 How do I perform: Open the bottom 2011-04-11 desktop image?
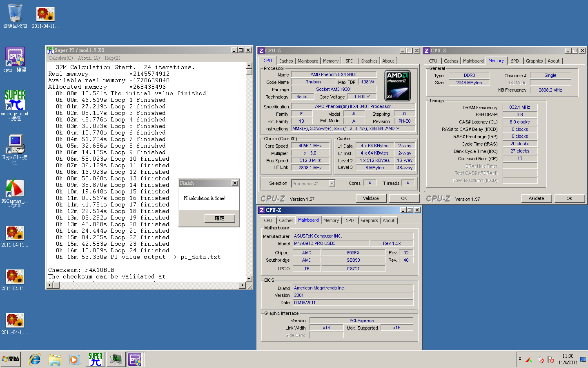[x=15, y=324]
